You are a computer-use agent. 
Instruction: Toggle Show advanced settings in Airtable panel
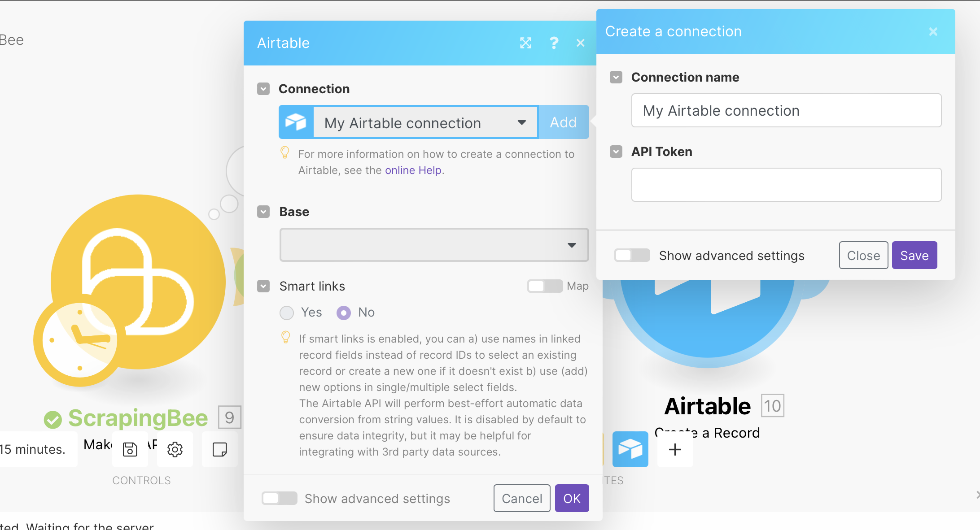click(279, 499)
